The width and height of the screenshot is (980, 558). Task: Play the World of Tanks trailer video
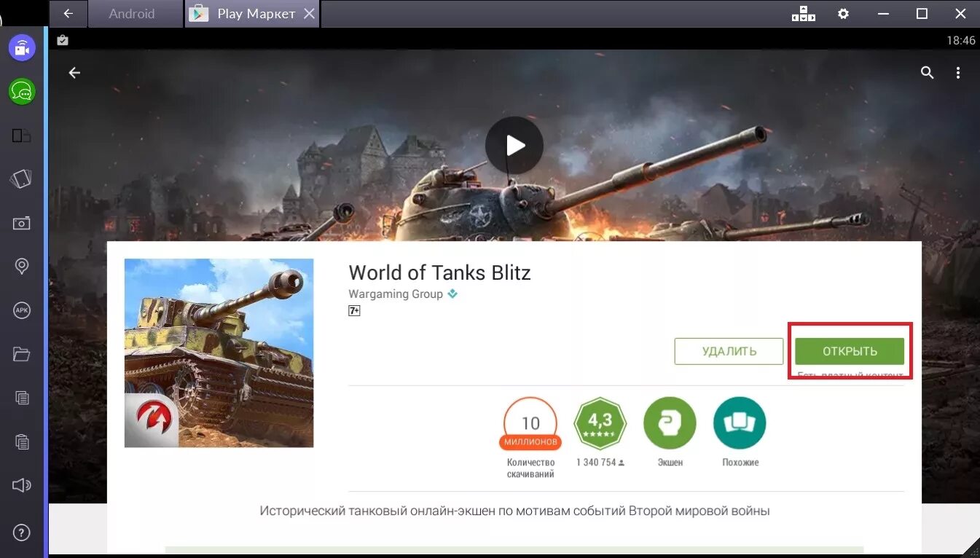[514, 146]
